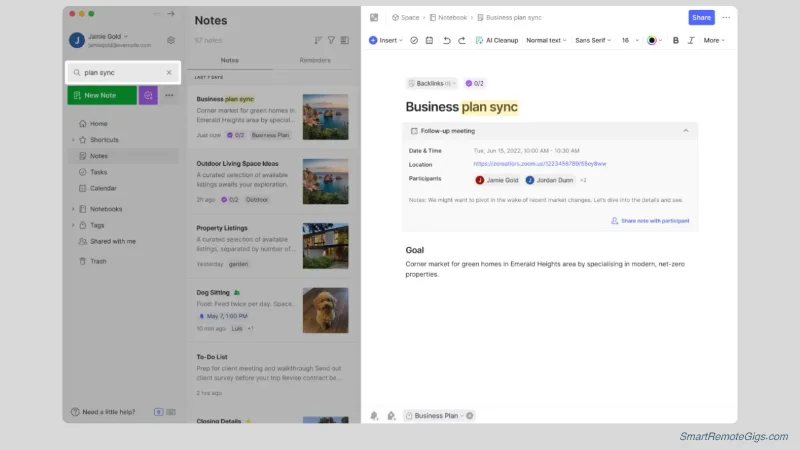
Task: Open the Insert menu
Action: (x=386, y=40)
